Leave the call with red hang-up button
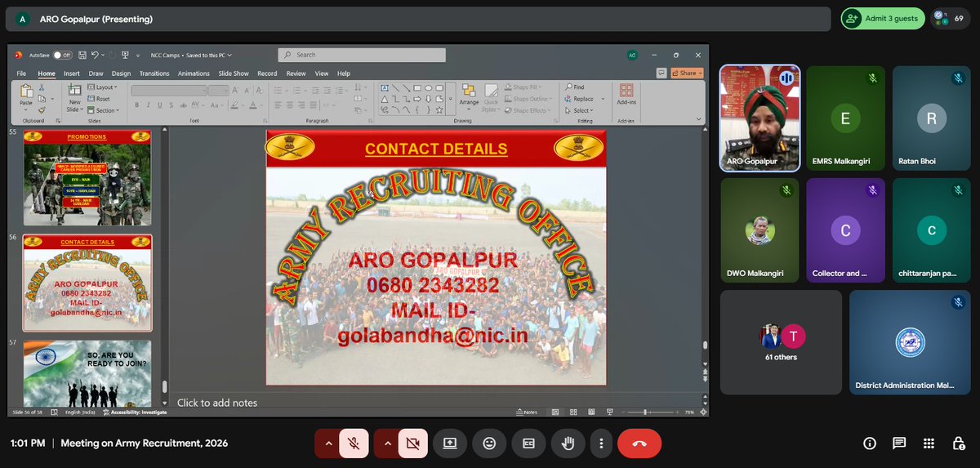 click(639, 443)
